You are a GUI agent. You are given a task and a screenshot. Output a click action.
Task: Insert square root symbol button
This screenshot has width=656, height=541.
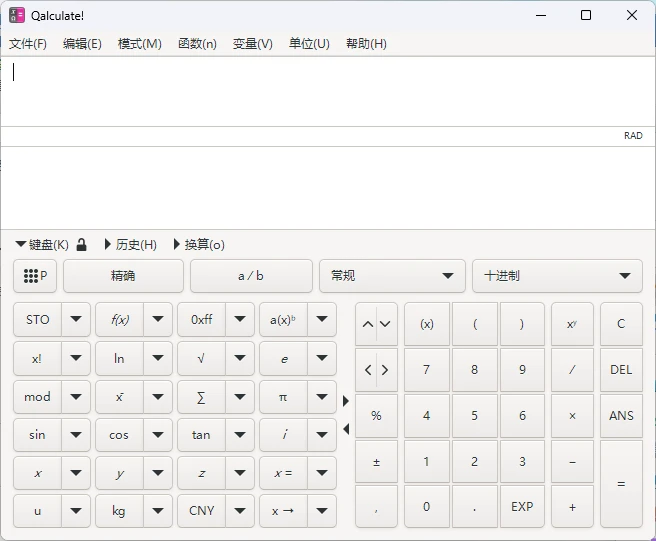[x=202, y=359]
